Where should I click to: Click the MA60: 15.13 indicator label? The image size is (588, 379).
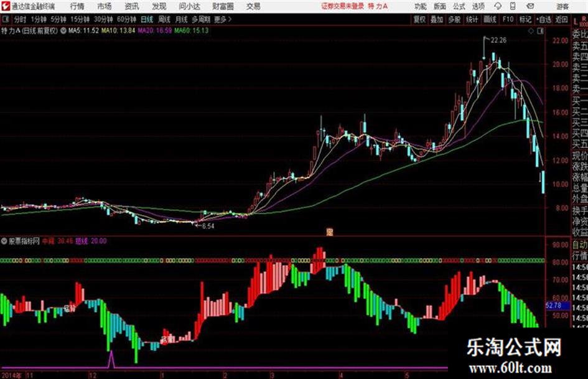tap(191, 30)
